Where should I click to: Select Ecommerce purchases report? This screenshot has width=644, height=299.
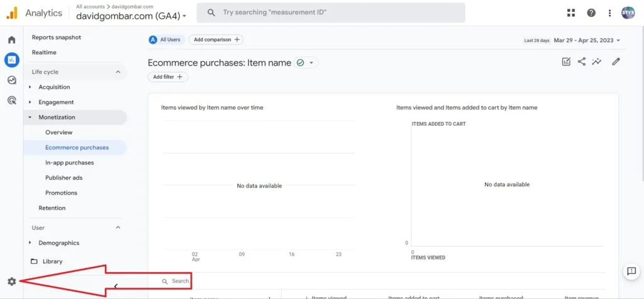coord(77,147)
